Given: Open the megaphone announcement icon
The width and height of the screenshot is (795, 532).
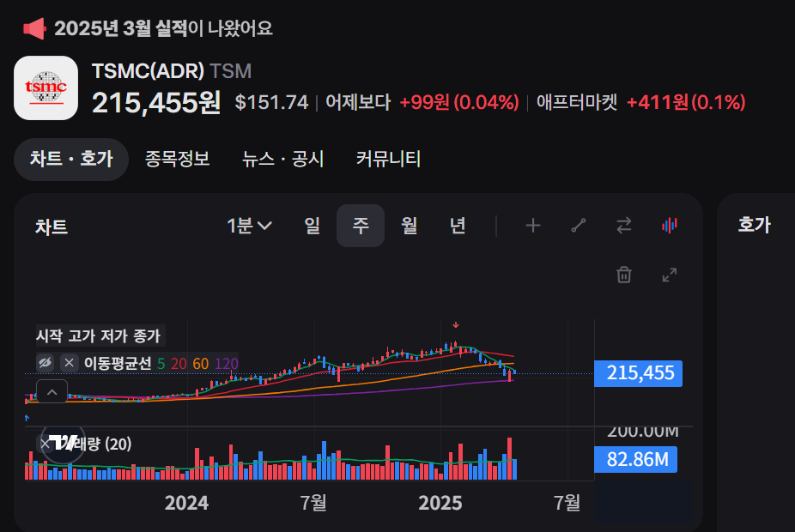Looking at the screenshot, I should (x=35, y=28).
